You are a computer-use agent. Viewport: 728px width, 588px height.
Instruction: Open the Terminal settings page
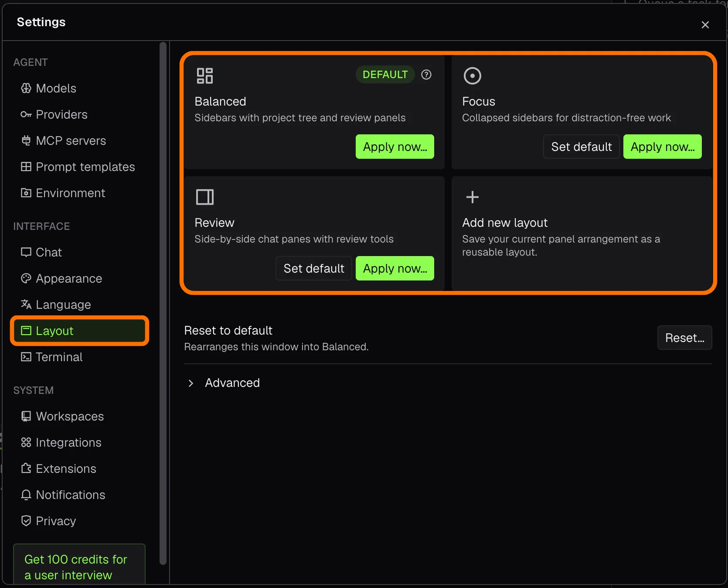pos(79,357)
